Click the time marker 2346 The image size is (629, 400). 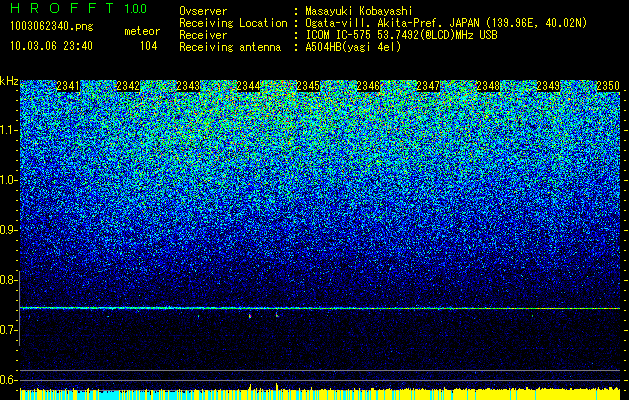[x=368, y=86]
